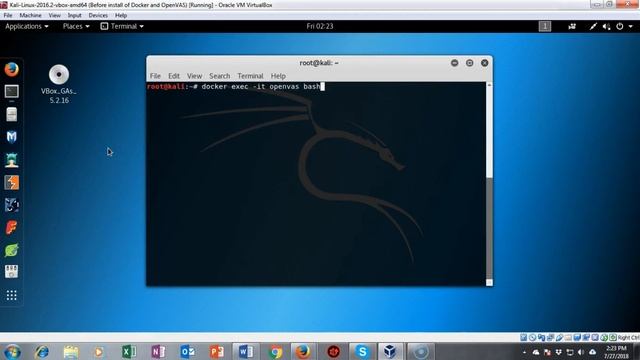Open Windows Explorer folder taskbar icon
Viewport: 640px width, 360px height.
click(x=71, y=352)
